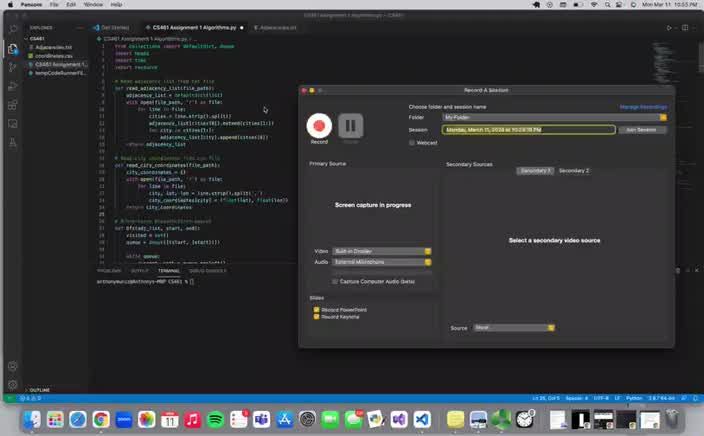Screen dimensions: 704x436
Task: Open the Folder dropdown showing My Folder
Action: 555,117
